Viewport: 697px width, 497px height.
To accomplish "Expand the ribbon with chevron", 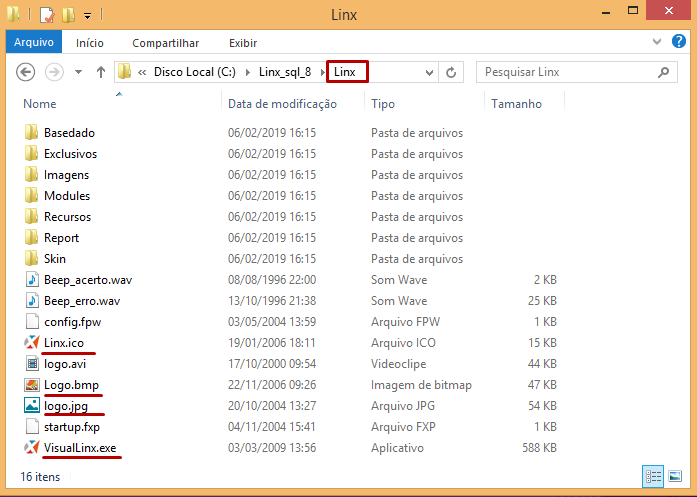I will point(657,42).
